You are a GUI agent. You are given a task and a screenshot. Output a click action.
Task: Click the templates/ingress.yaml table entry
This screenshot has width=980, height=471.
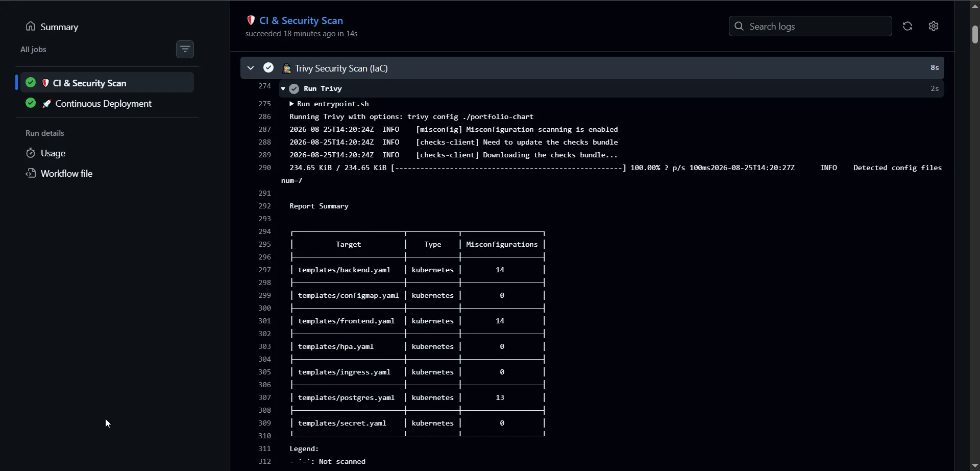tap(344, 372)
